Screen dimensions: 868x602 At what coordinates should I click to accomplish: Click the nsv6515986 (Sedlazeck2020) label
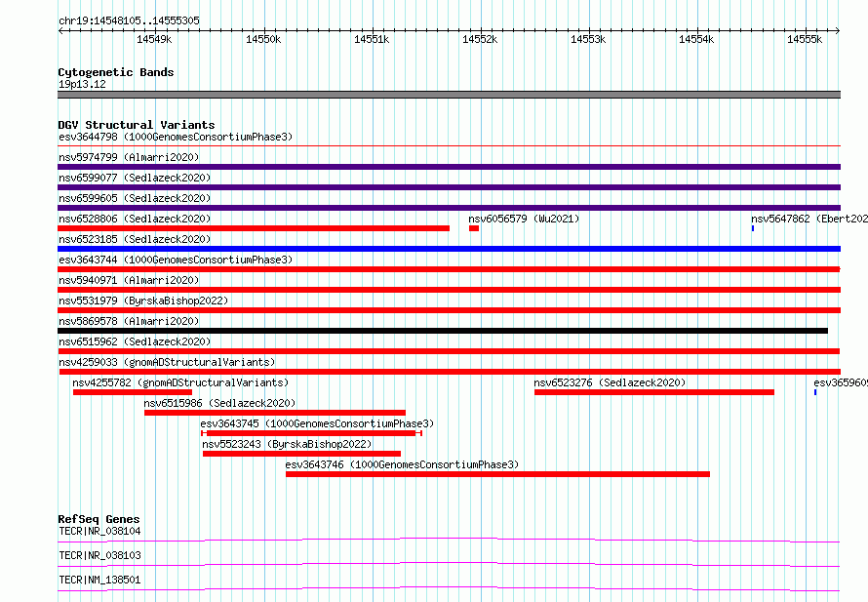tap(219, 403)
